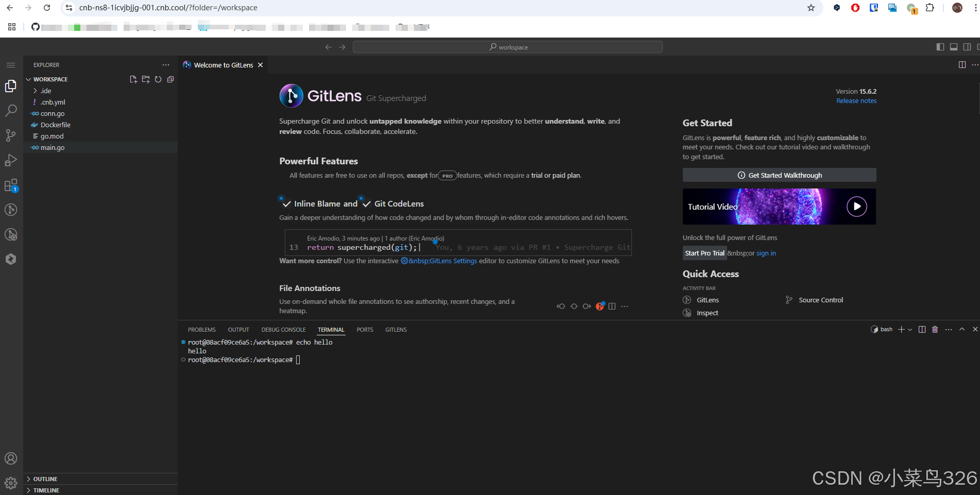The height and width of the screenshot is (495, 980).
Task: Click the red GitLens file annotations icon
Action: pos(600,306)
